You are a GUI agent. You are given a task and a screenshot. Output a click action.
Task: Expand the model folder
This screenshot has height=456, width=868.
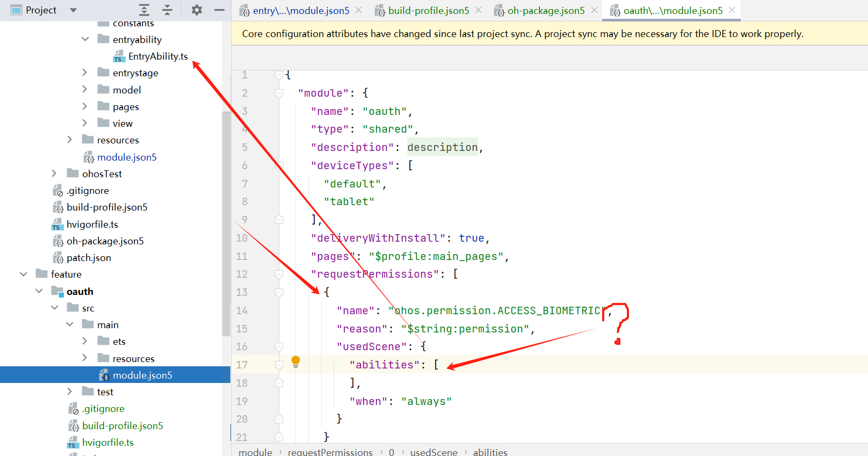pos(84,89)
